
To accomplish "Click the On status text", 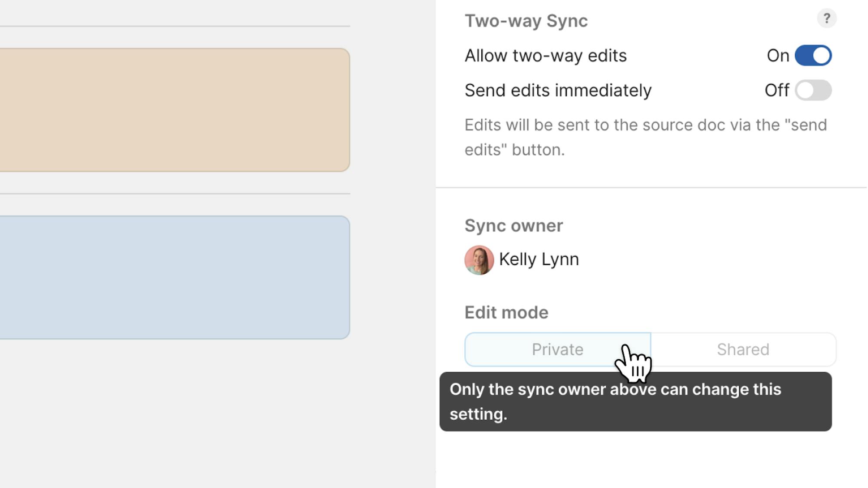I will pyautogui.click(x=777, y=56).
